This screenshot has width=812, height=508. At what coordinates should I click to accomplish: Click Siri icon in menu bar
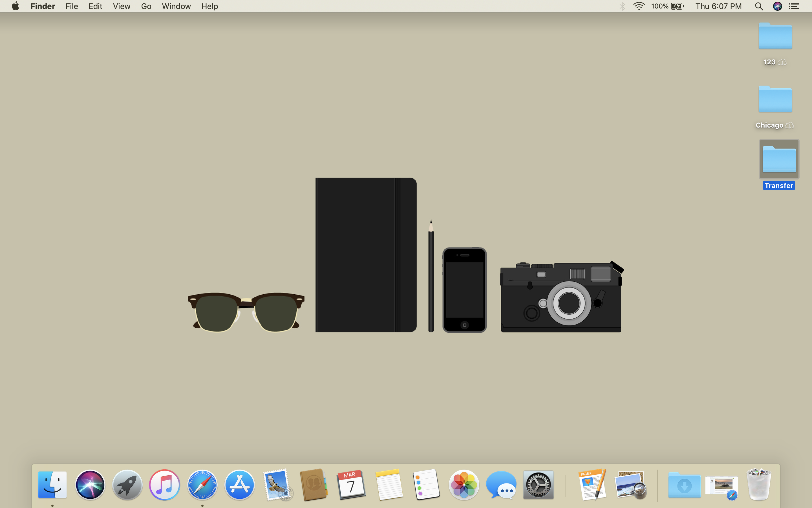point(777,6)
